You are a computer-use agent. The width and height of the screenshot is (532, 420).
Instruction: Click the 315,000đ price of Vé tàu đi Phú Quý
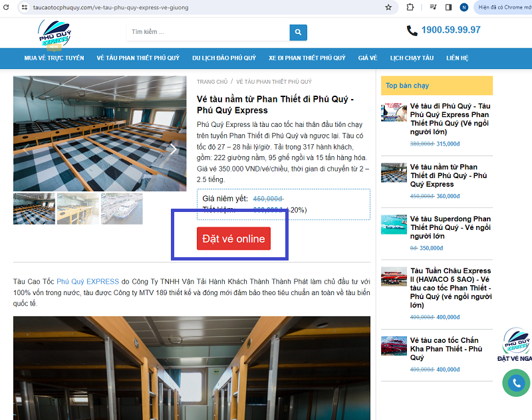coord(448,144)
